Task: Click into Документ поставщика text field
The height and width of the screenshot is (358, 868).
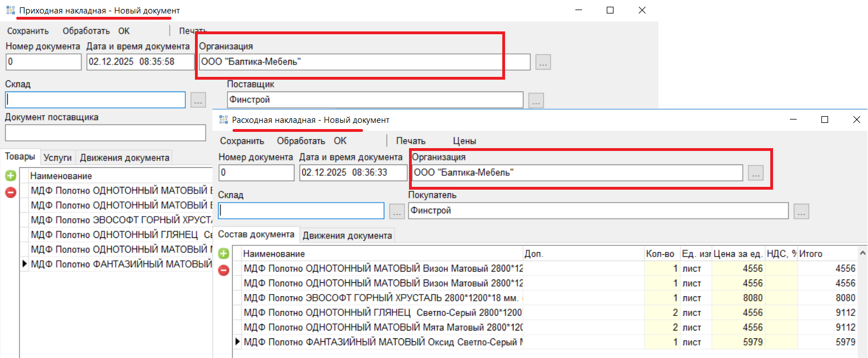Action: click(106, 133)
